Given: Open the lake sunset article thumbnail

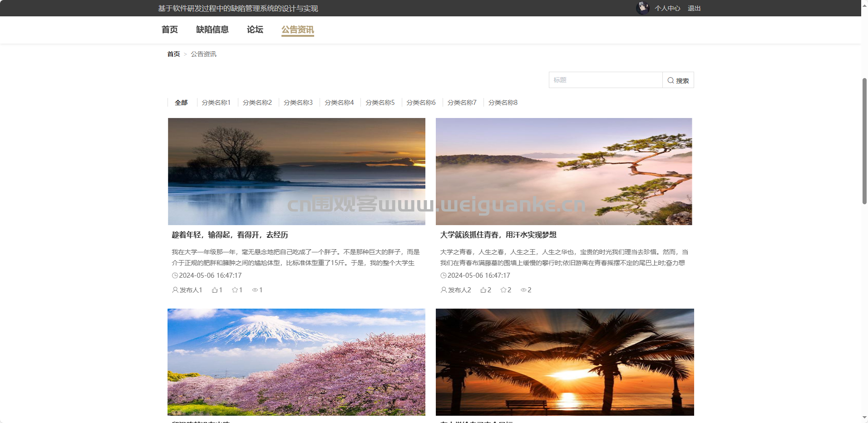Looking at the screenshot, I should (x=296, y=172).
